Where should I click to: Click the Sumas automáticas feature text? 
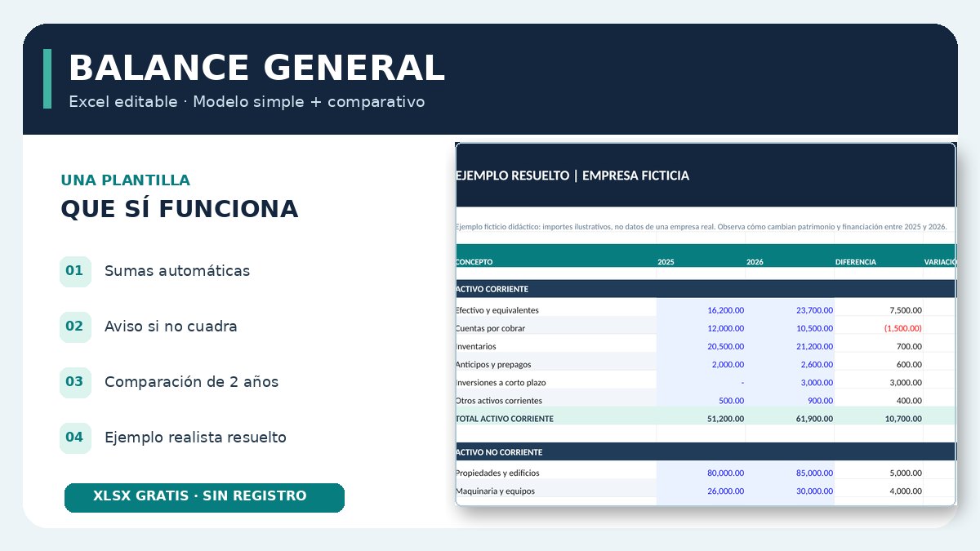pos(177,271)
